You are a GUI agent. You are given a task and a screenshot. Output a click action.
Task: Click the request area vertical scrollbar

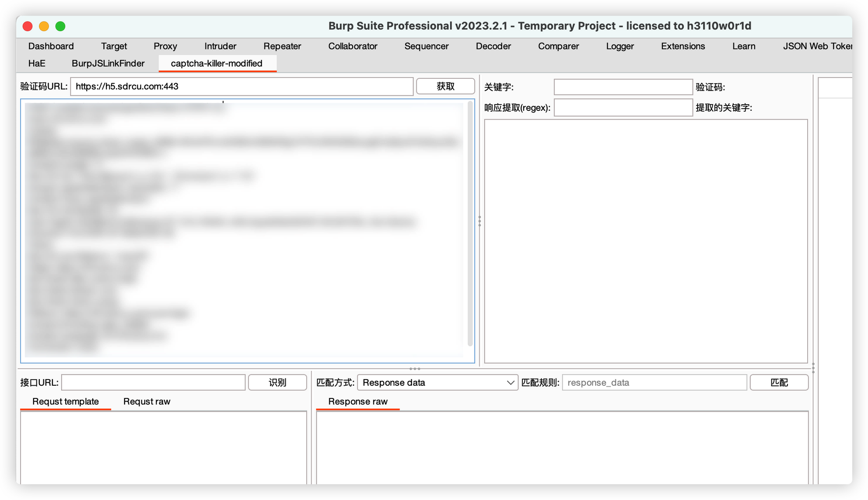470,223
